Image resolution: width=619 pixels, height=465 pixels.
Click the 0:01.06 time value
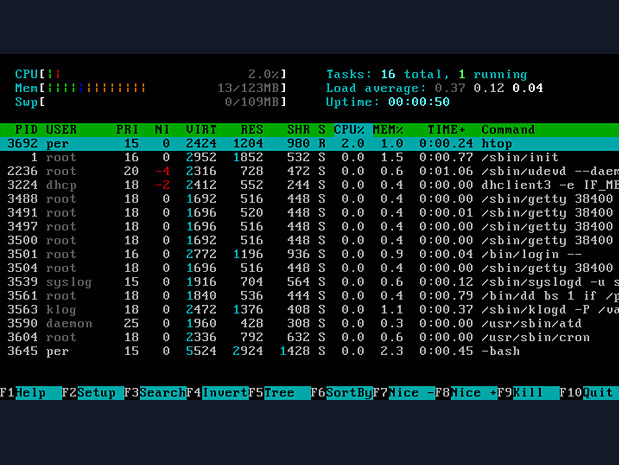point(446,171)
